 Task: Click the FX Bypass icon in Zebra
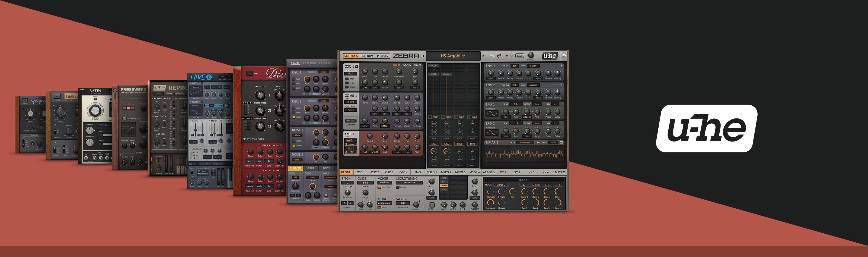click(432, 205)
